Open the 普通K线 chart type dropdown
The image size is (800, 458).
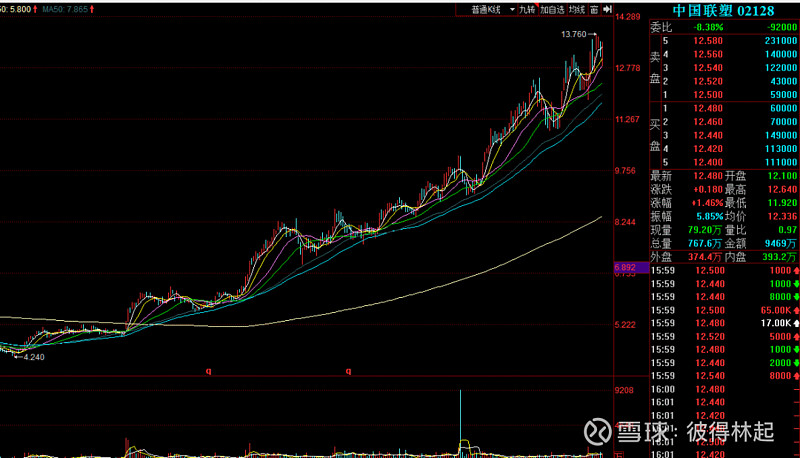(x=492, y=10)
